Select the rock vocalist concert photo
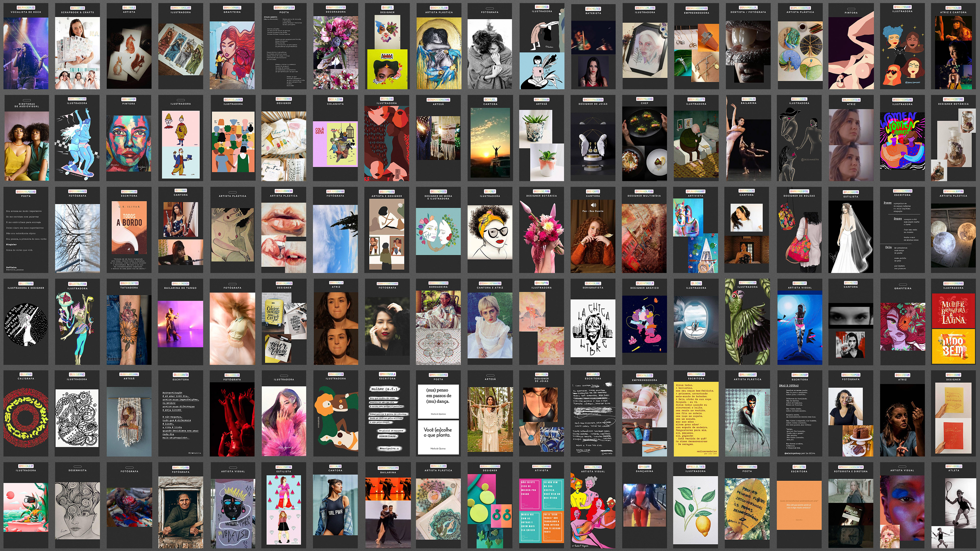Viewport: 980px width, 551px height. pos(26,53)
